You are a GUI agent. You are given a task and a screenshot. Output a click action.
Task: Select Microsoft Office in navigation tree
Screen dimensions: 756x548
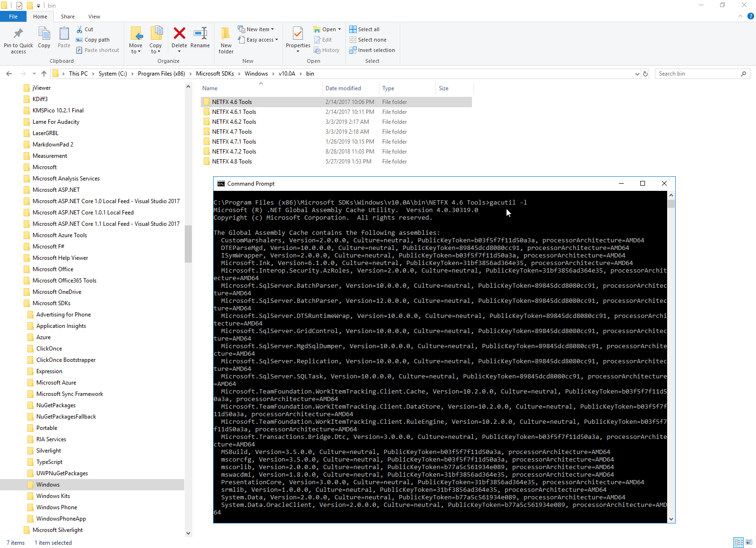(x=53, y=269)
